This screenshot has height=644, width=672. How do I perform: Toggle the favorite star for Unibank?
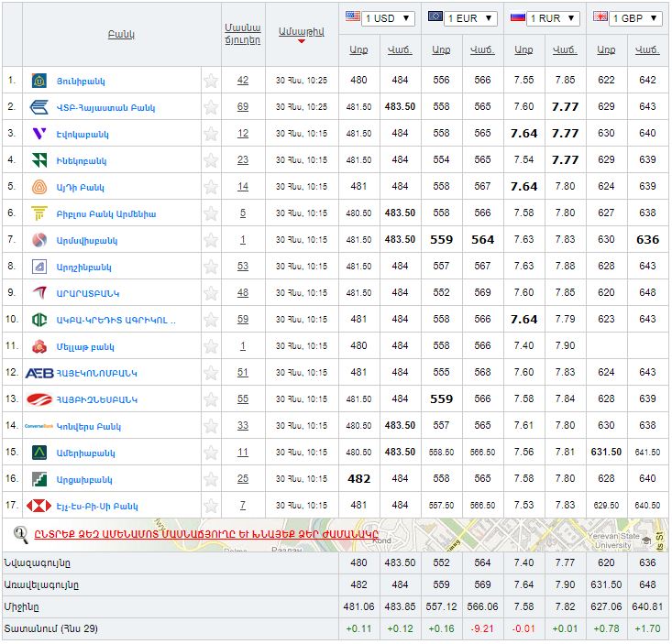211,81
